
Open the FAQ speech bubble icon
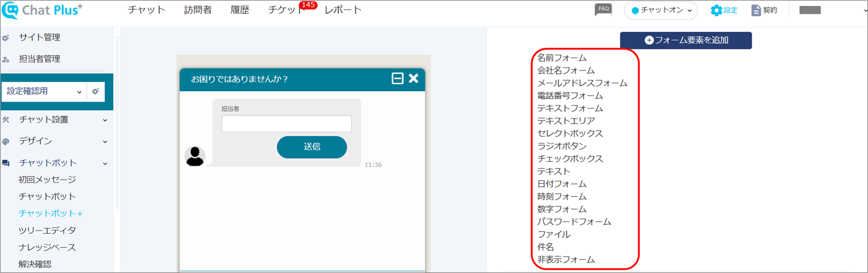pyautogui.click(x=603, y=10)
